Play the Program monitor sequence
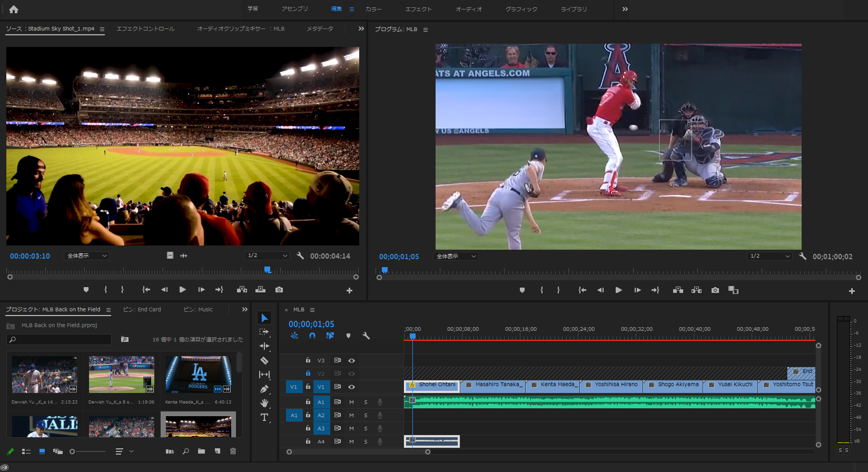Image resolution: width=868 pixels, height=472 pixels. 618,290
